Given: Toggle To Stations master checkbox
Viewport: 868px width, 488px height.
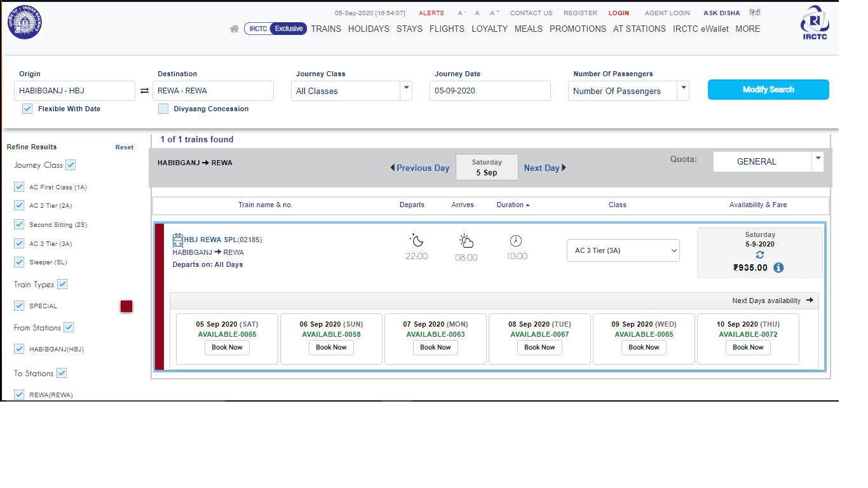Looking at the screenshot, I should point(62,374).
